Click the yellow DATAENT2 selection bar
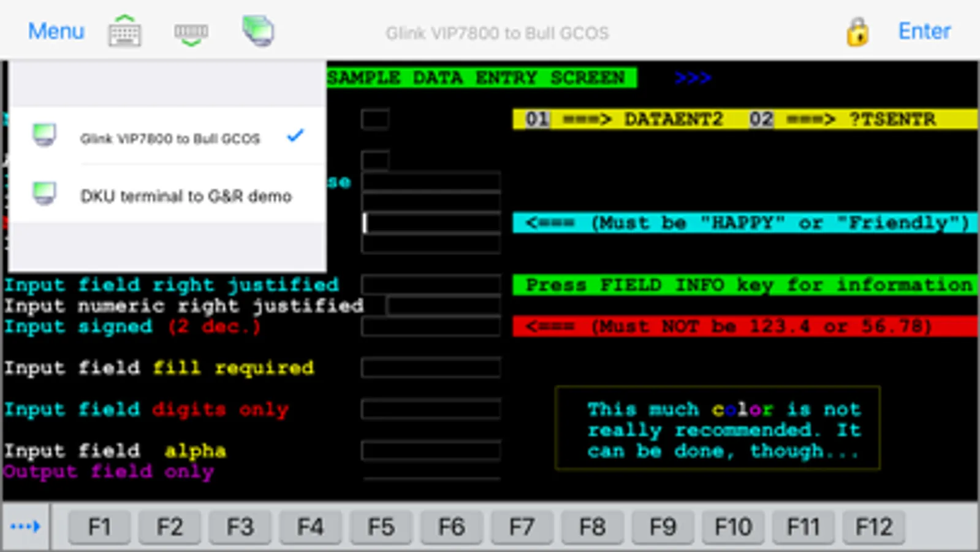The width and height of the screenshot is (980, 552). coord(745,119)
